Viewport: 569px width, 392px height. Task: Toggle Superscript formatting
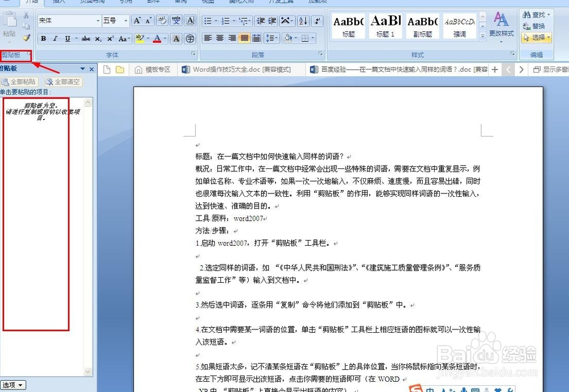110,39
